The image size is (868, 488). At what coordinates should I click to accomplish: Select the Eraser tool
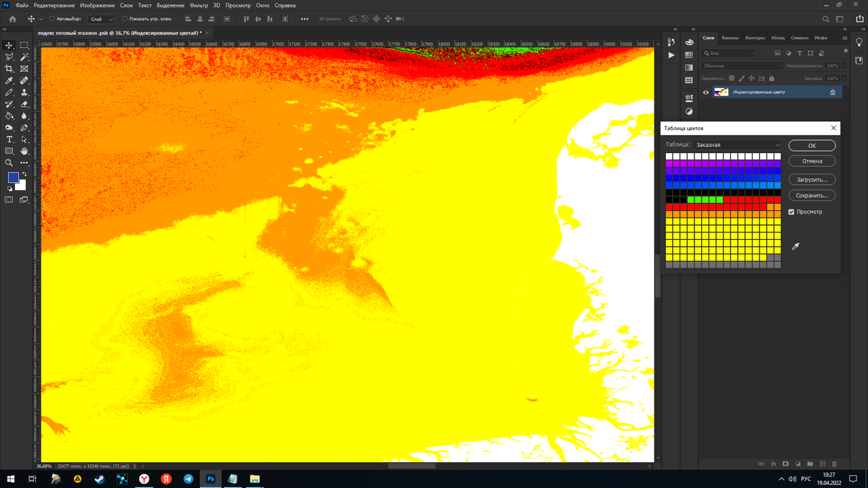click(24, 104)
